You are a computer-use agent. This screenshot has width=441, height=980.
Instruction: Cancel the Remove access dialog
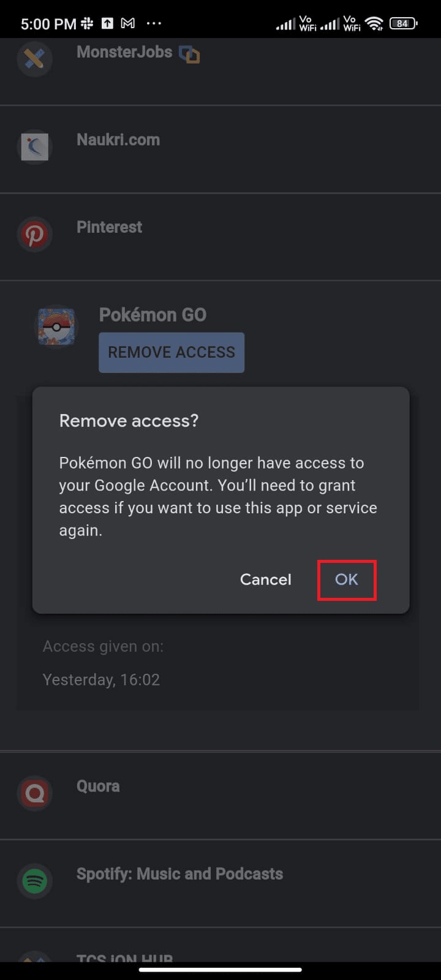coord(265,579)
